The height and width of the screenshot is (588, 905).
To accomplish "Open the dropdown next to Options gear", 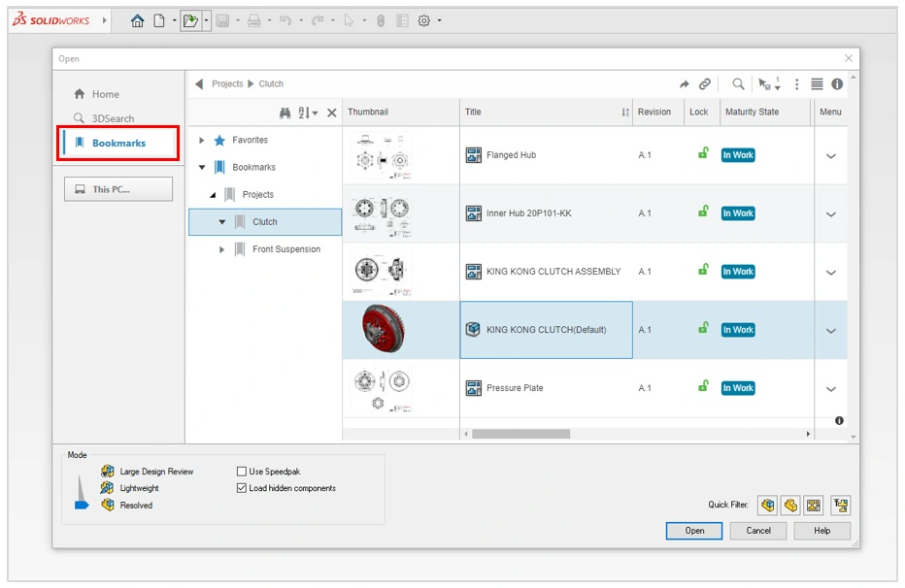I will click(x=440, y=20).
